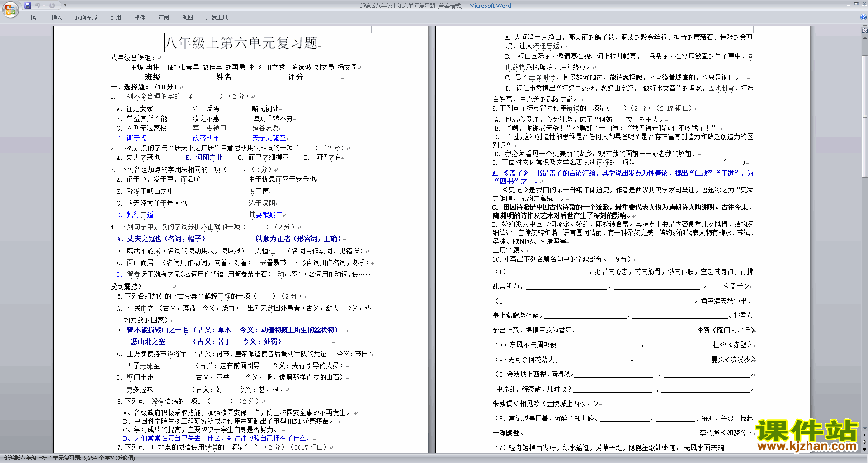Expand the Customize Quick Access Toolbar dropdown

[65, 5]
